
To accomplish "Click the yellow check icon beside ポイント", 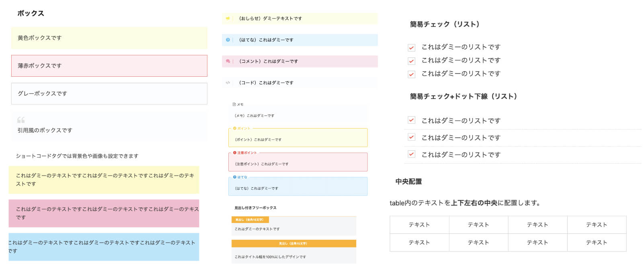I will tap(235, 129).
